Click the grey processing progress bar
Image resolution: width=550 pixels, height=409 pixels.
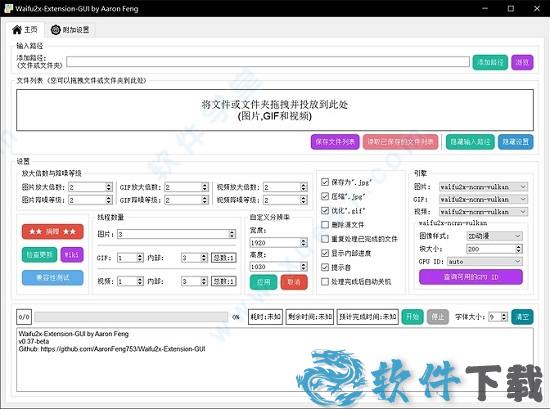(x=131, y=317)
